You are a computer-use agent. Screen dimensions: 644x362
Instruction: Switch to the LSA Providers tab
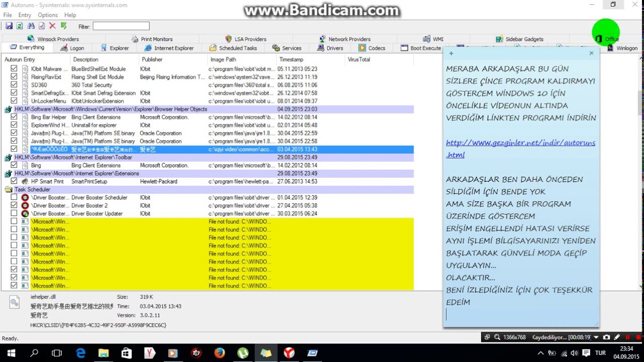tap(246, 39)
